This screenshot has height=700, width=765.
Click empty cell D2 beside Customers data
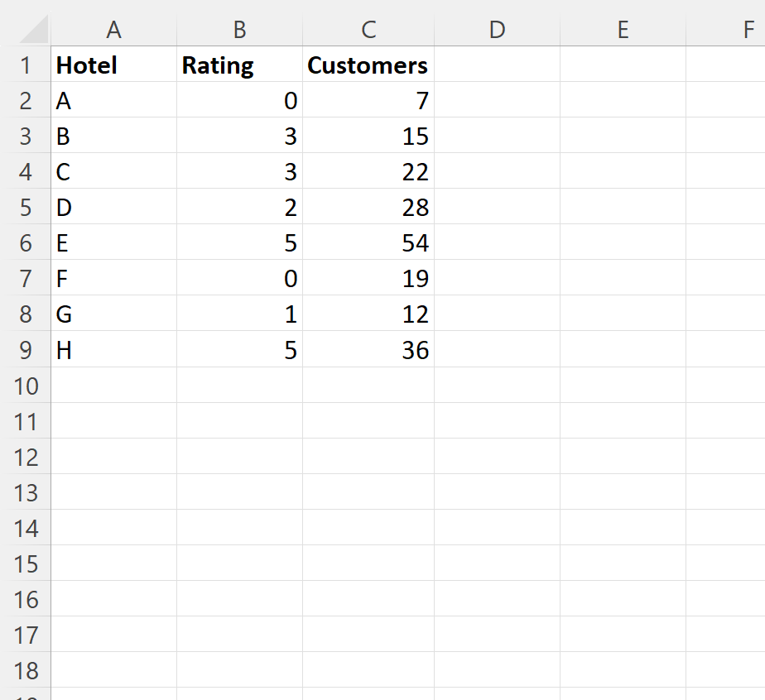click(x=496, y=100)
